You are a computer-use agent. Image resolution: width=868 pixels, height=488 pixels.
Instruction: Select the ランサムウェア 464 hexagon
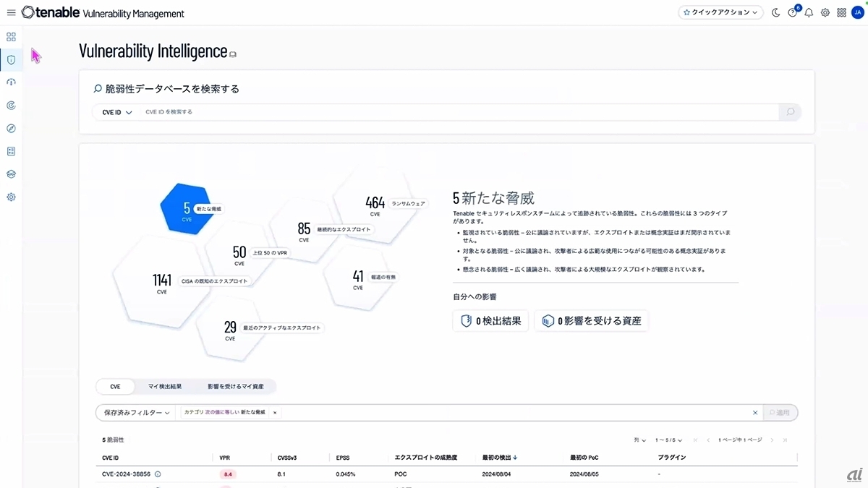pos(376,205)
